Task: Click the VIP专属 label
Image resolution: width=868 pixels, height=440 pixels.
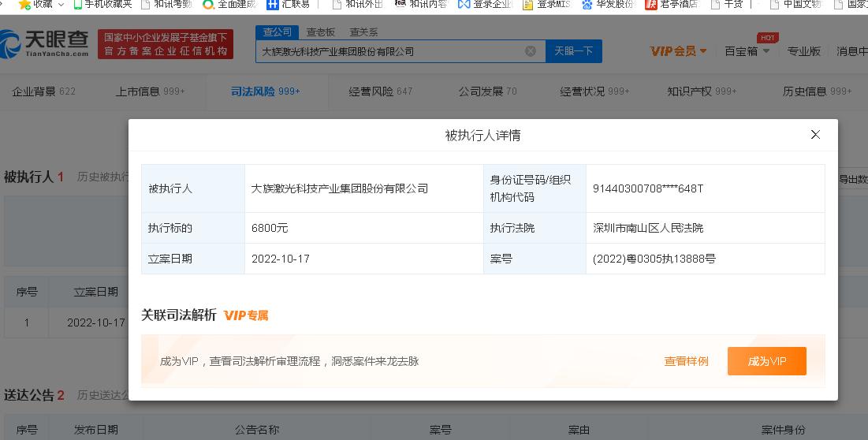Action: pyautogui.click(x=246, y=315)
